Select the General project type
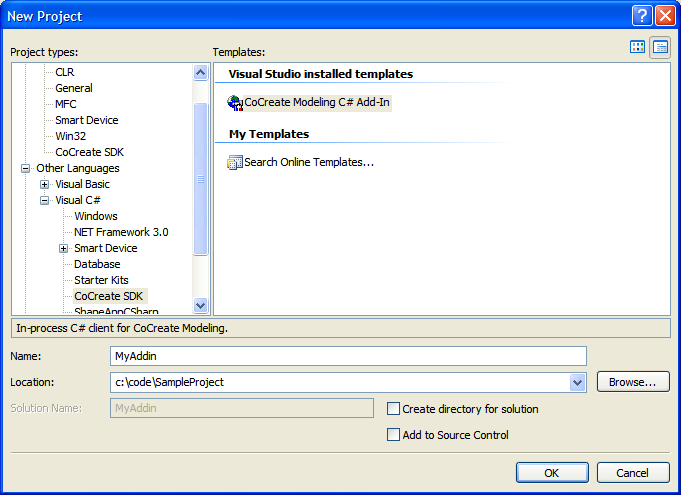 (74, 88)
